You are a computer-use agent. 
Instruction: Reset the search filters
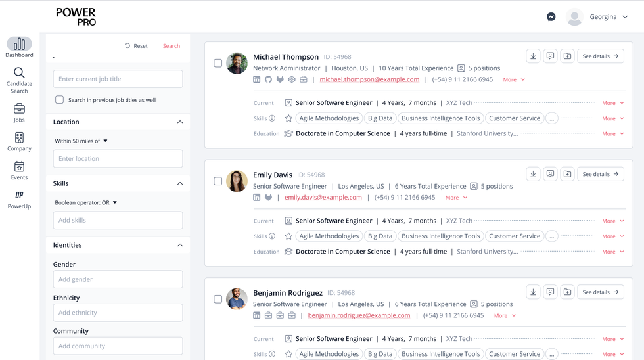(x=136, y=46)
